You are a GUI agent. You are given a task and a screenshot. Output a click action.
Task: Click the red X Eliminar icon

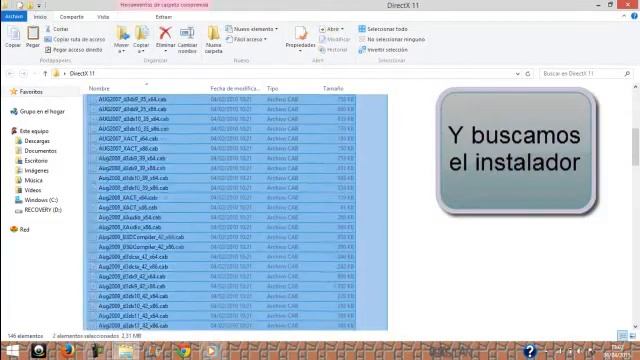click(165, 33)
